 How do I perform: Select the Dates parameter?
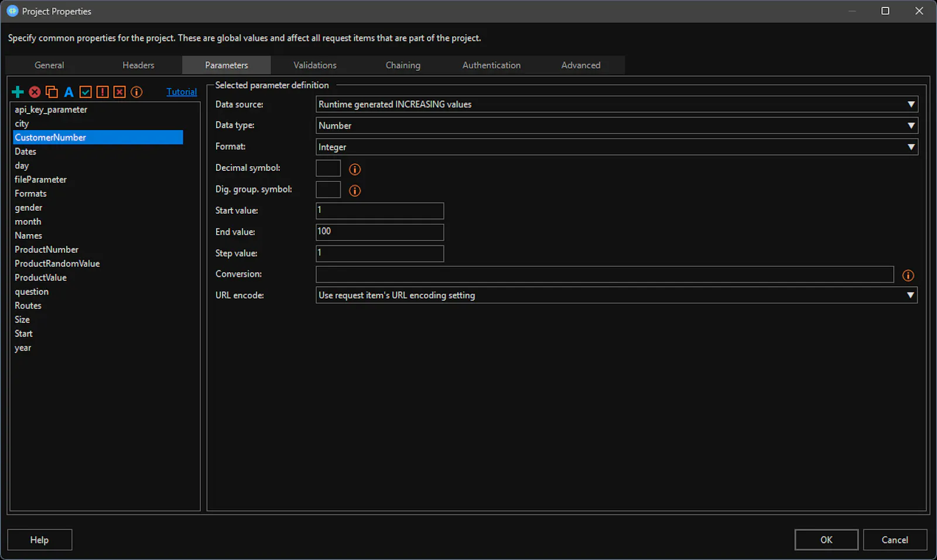(98, 152)
